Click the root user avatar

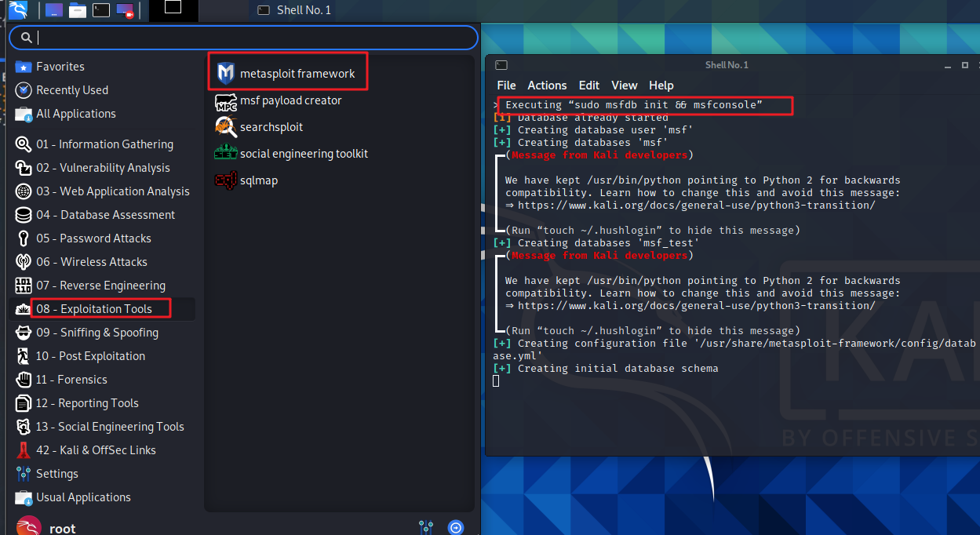[x=28, y=526]
